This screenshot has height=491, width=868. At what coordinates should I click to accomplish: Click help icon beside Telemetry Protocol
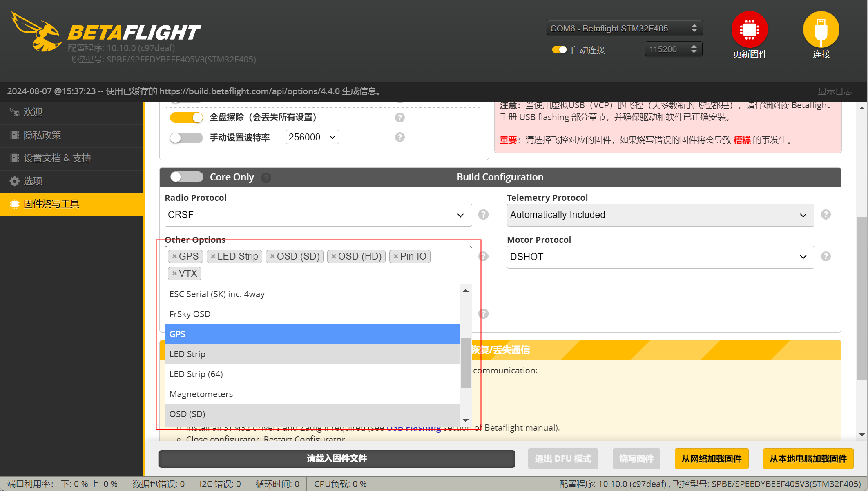(826, 214)
